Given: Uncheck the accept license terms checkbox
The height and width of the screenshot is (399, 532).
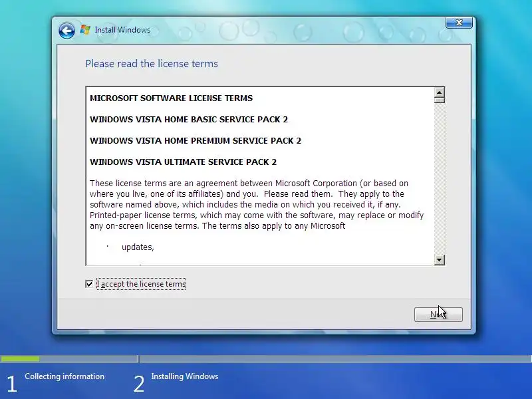Looking at the screenshot, I should pos(89,284).
